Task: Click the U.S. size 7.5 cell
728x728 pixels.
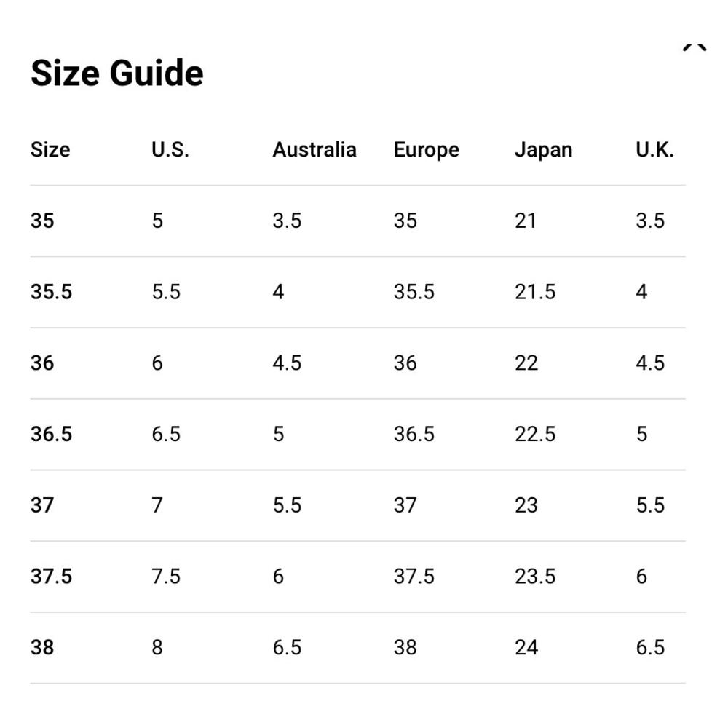Action: pyautogui.click(x=166, y=577)
